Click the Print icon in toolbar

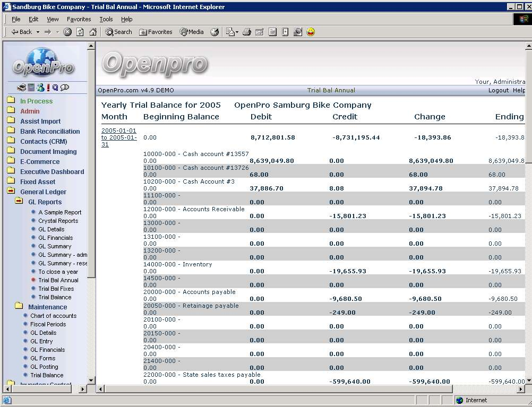click(x=247, y=32)
